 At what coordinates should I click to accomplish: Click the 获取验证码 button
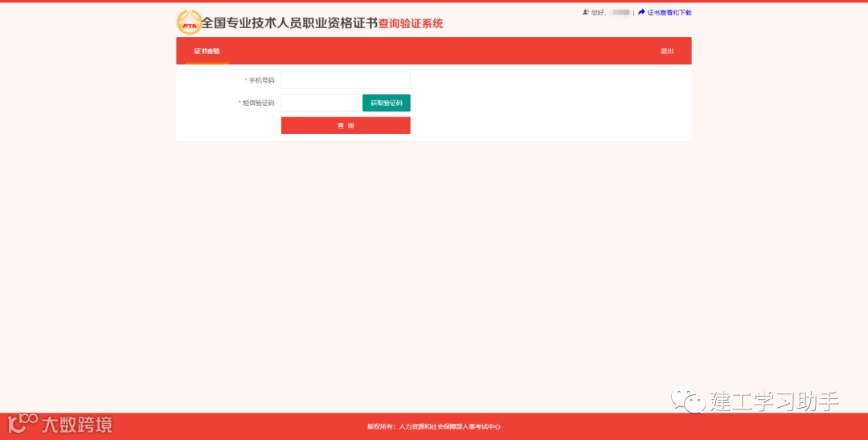click(x=387, y=103)
